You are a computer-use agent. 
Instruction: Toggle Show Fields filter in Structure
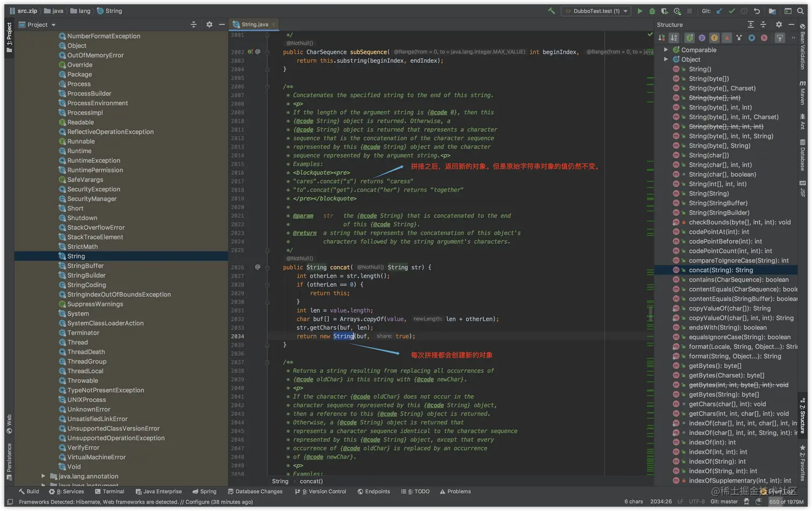(714, 38)
